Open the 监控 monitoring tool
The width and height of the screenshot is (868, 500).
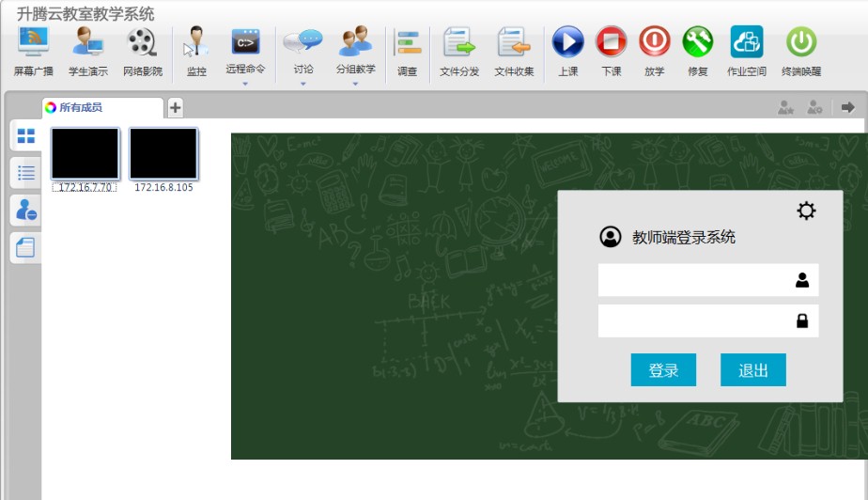(x=196, y=43)
